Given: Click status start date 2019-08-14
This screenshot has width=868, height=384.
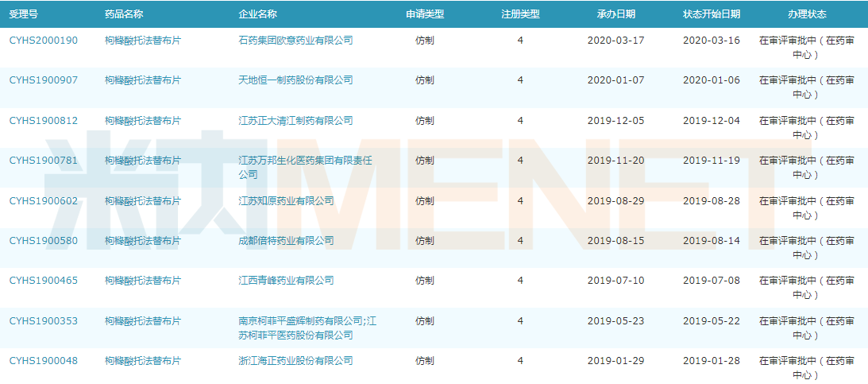Looking at the screenshot, I should point(712,241).
